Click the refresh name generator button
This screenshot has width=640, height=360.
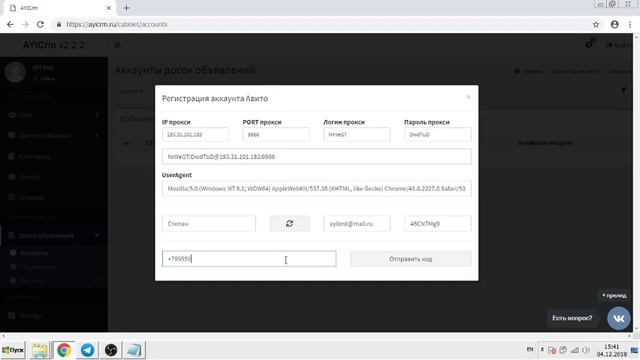(x=289, y=223)
